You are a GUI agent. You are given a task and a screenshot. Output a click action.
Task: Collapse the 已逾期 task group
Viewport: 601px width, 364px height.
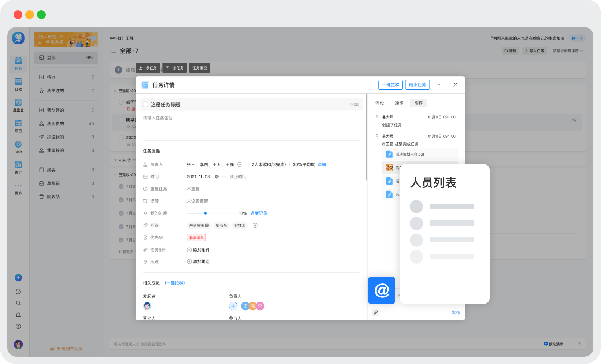[x=115, y=91]
